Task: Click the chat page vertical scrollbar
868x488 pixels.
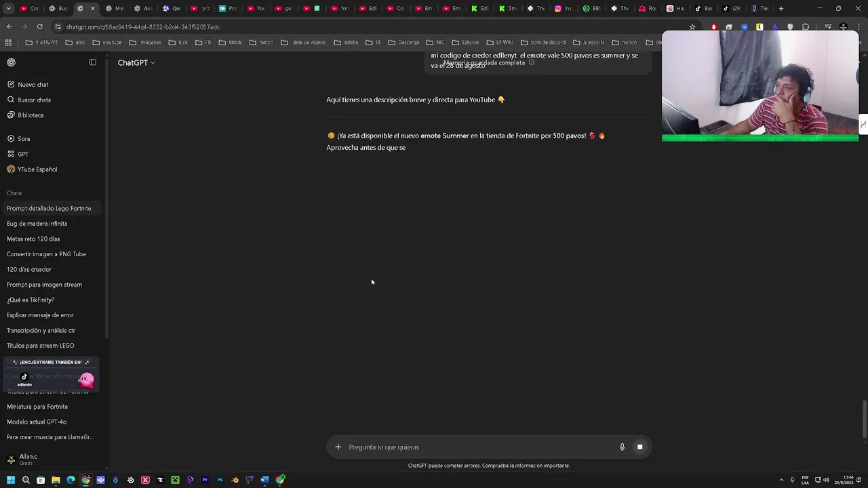Action: 864,419
